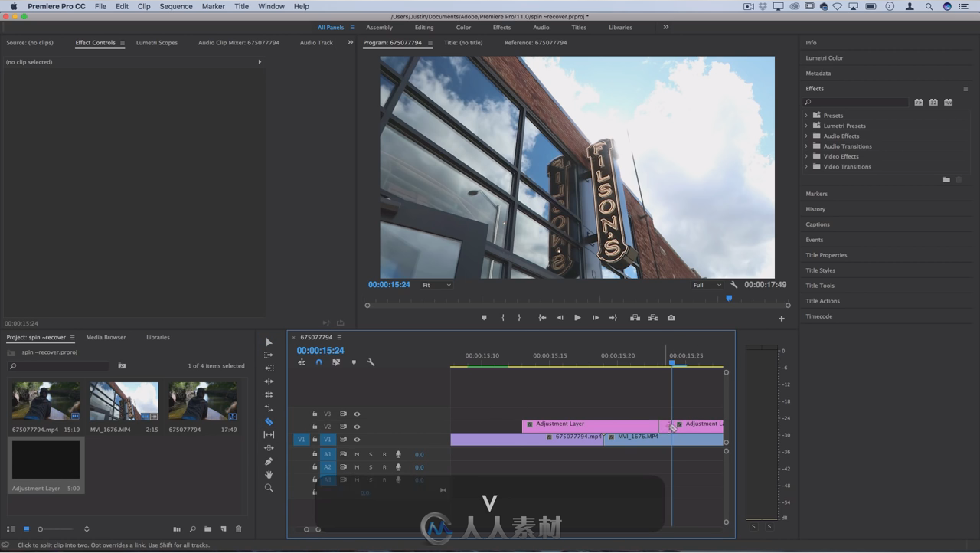Expand the Audio Transitions folder
The width and height of the screenshot is (980, 553).
806,146
